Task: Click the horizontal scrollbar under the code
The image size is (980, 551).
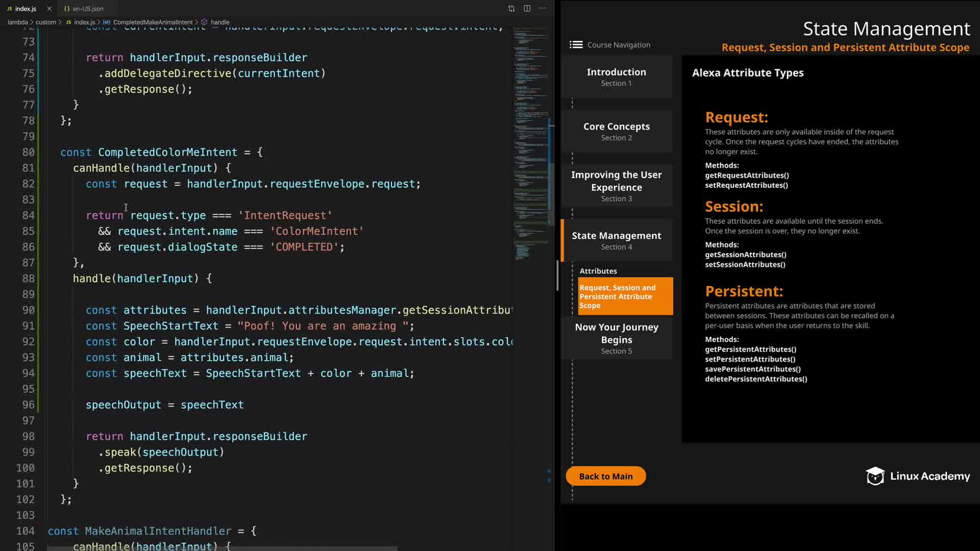Action: [x=222, y=548]
